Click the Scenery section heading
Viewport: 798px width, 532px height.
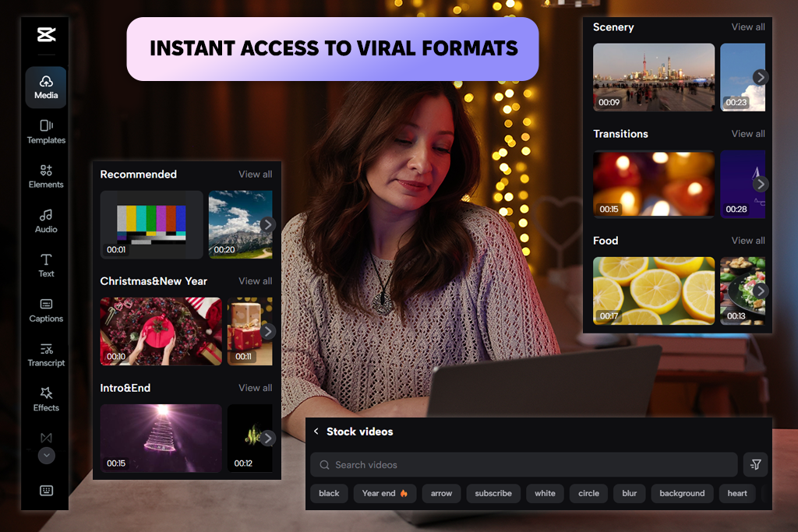613,27
